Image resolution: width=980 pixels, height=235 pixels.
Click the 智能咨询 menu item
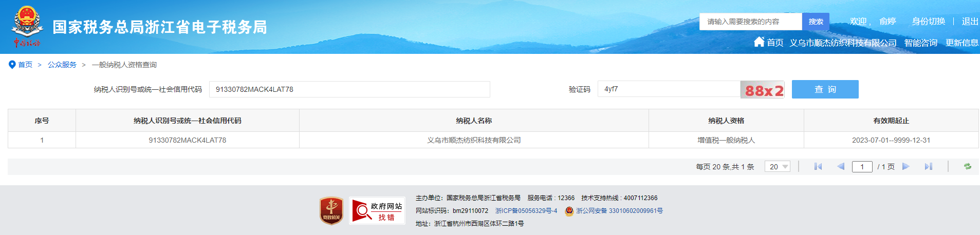(920, 43)
